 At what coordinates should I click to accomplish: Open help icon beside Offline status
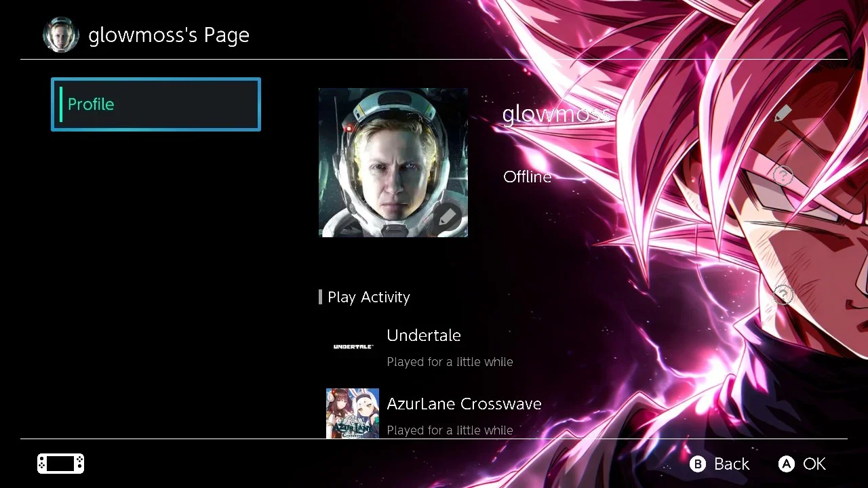[783, 176]
